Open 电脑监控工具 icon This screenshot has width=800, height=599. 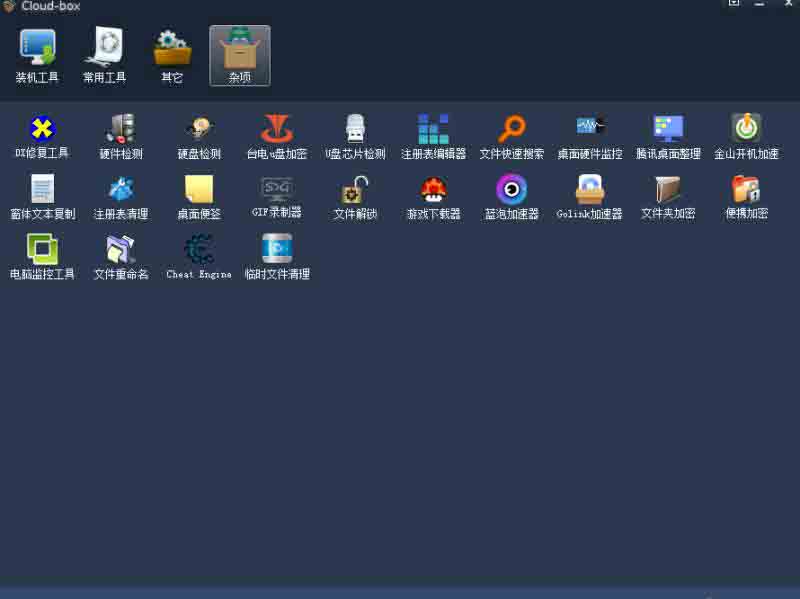click(42, 257)
